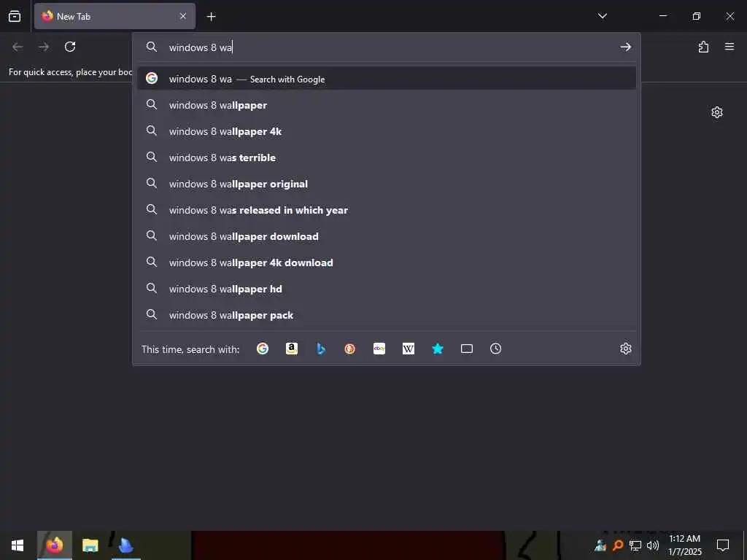Pick suggestion "windows 8 was terrible"
The image size is (747, 560).
pyautogui.click(x=387, y=157)
